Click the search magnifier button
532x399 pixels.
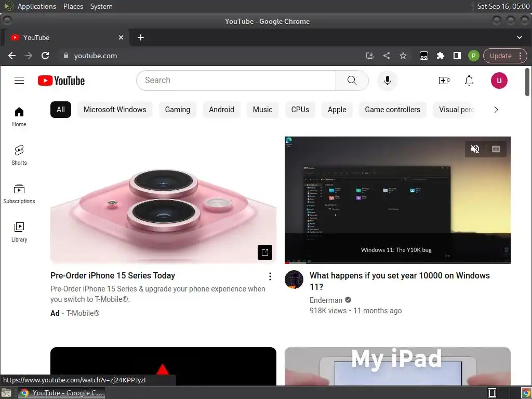tap(352, 81)
